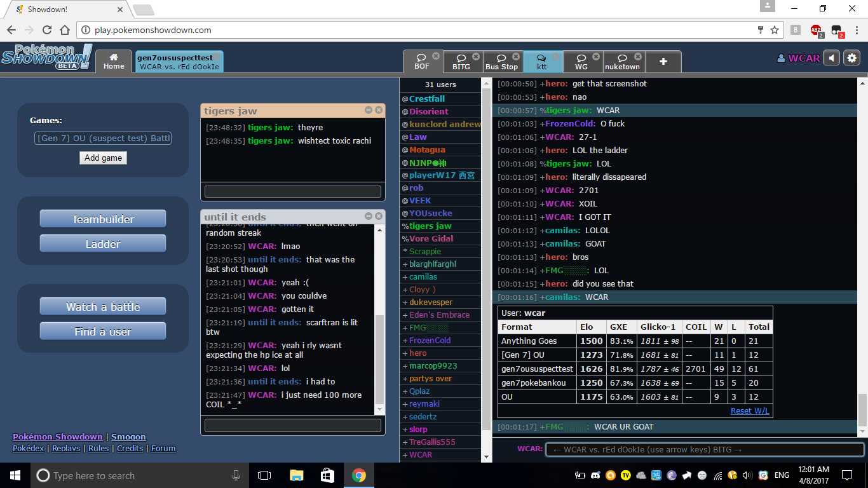Click the main chat vertical scrollbar
Screen dimensions: 868x488
[862, 254]
